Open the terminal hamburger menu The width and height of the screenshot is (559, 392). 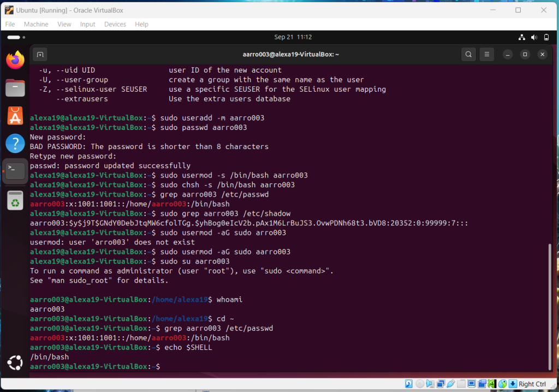pyautogui.click(x=487, y=55)
